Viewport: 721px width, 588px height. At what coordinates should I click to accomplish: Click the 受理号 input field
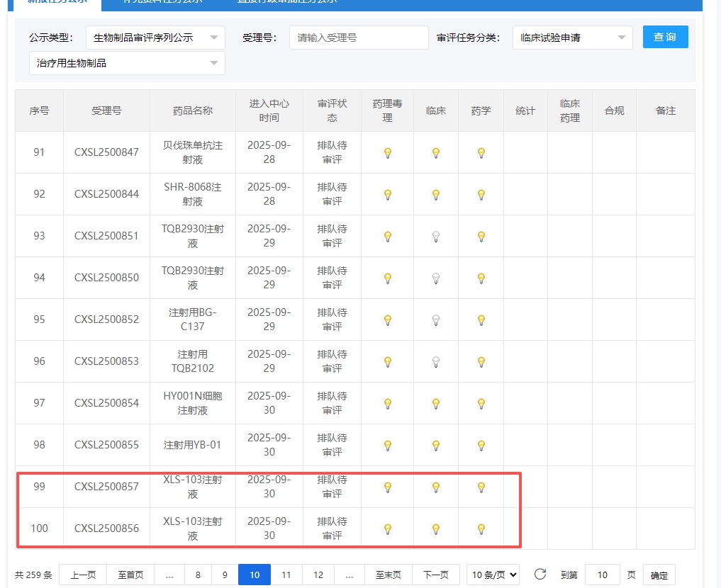coord(359,38)
